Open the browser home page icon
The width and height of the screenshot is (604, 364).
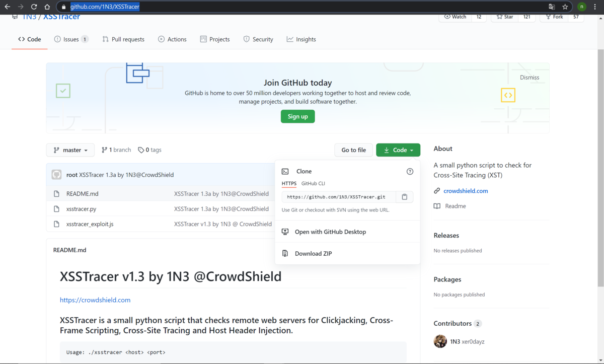(x=47, y=7)
